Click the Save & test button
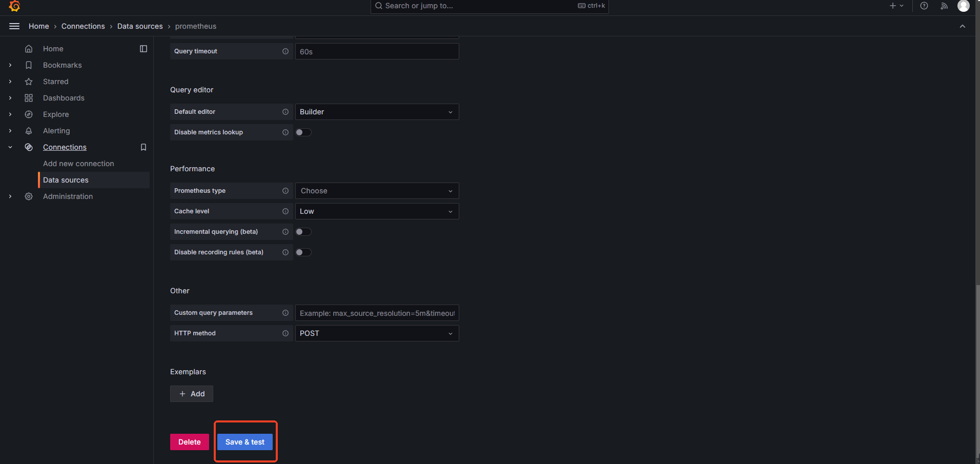Viewport: 980px width, 464px height. (245, 442)
